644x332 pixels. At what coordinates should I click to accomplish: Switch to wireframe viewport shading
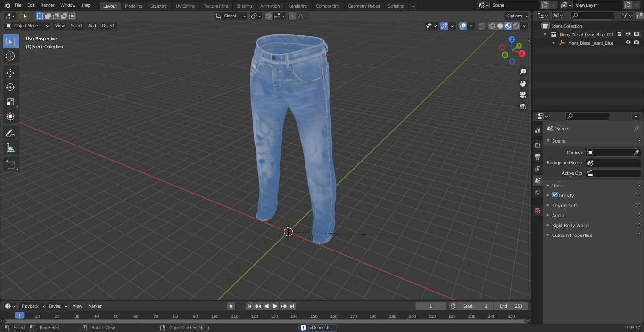point(492,26)
